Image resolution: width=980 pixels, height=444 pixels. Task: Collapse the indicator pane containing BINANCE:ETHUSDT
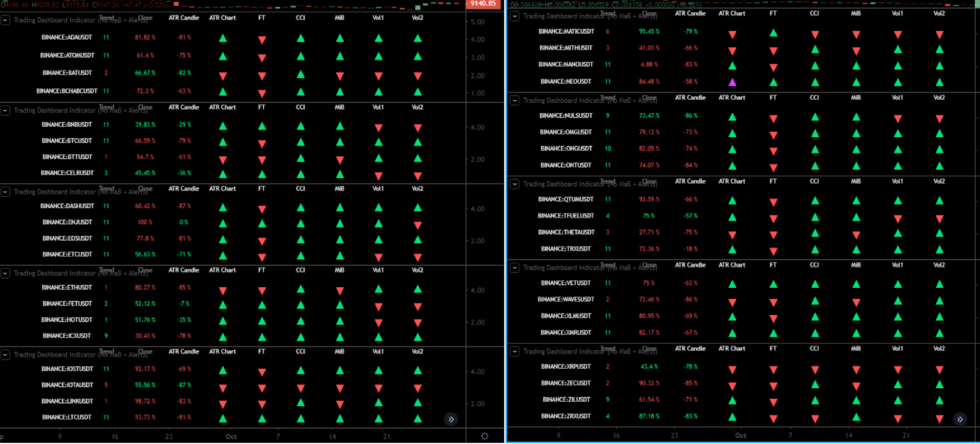(6, 273)
